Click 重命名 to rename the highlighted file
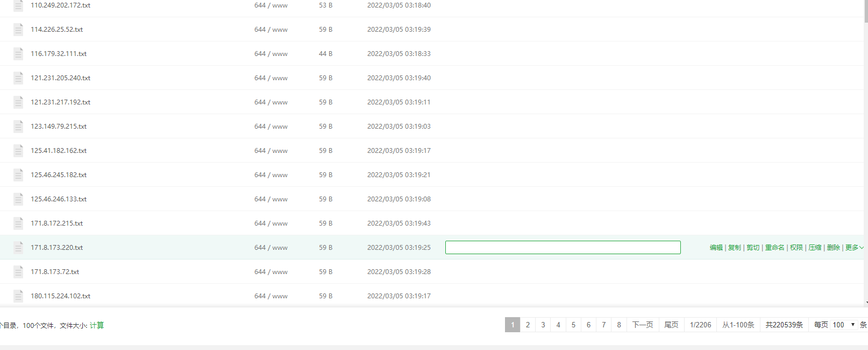 pyautogui.click(x=774, y=248)
